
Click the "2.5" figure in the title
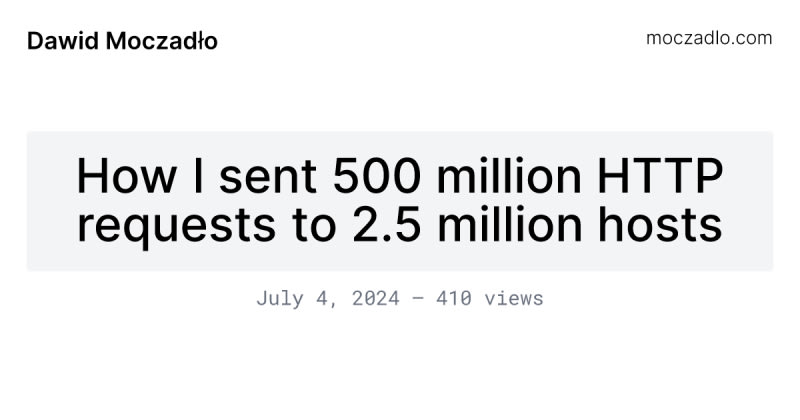378,225
